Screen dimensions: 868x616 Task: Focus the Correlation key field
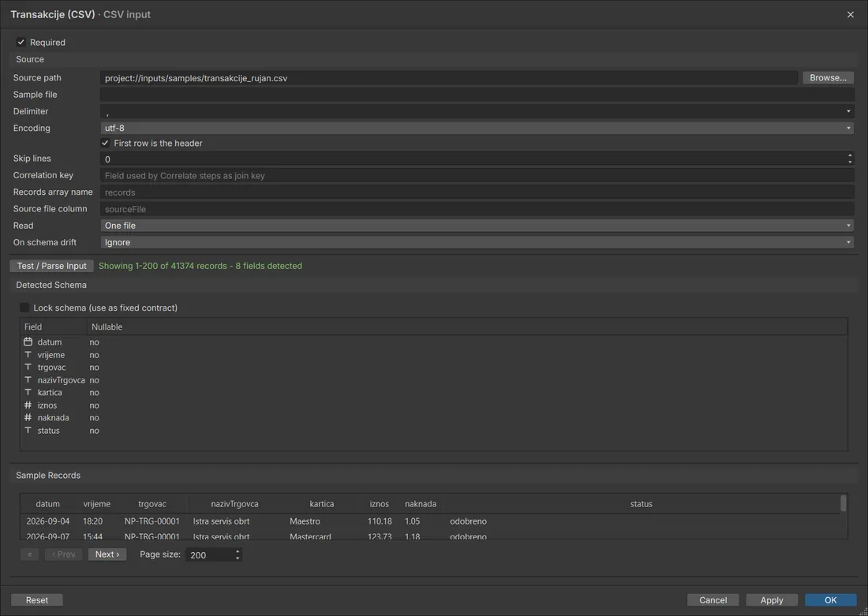(x=477, y=175)
